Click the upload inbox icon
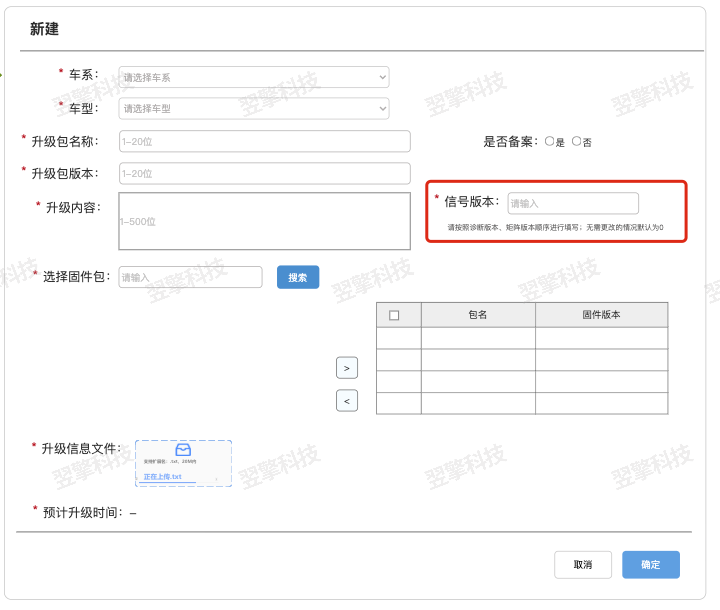The height and width of the screenshot is (610, 720). coord(183,451)
